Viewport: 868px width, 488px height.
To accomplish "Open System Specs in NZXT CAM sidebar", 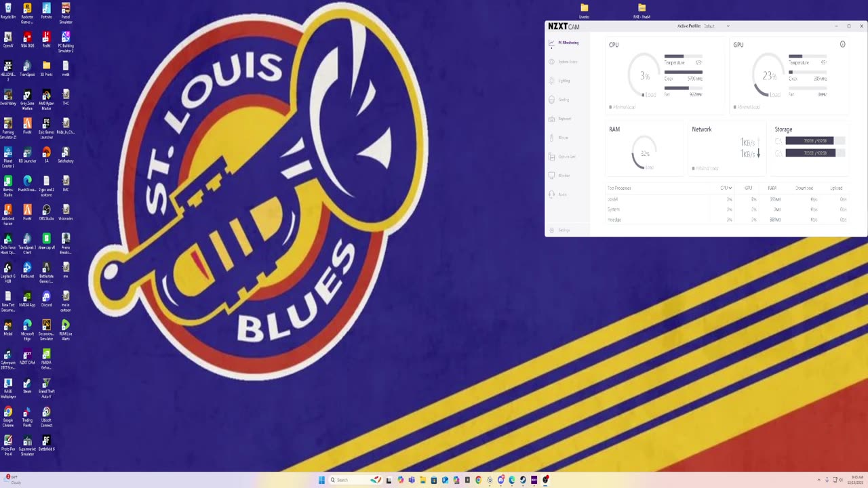I will (x=564, y=62).
